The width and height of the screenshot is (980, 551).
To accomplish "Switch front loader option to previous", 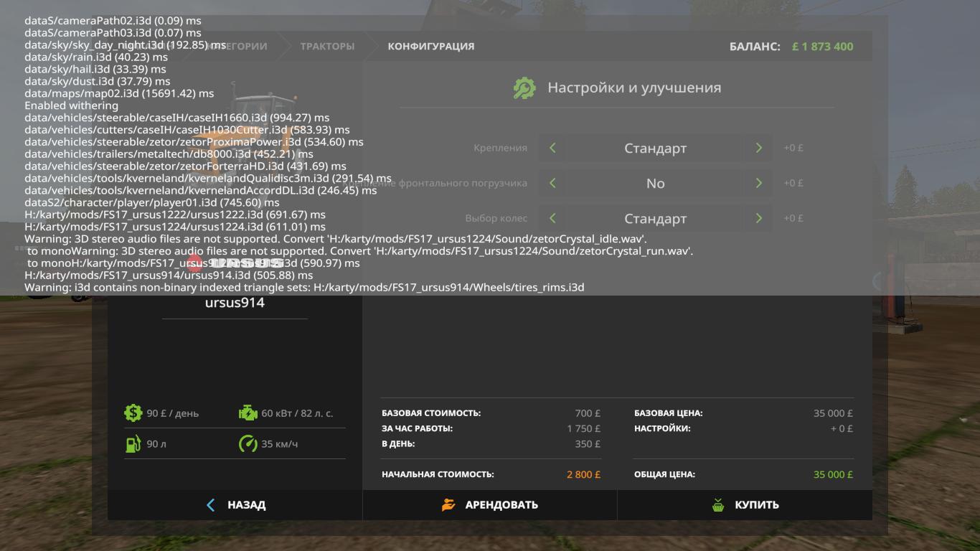I will pos(552,183).
